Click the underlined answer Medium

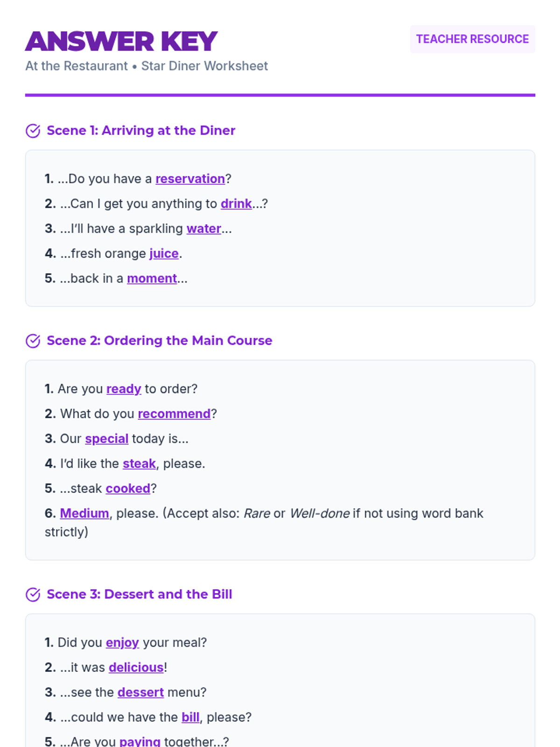pos(84,514)
